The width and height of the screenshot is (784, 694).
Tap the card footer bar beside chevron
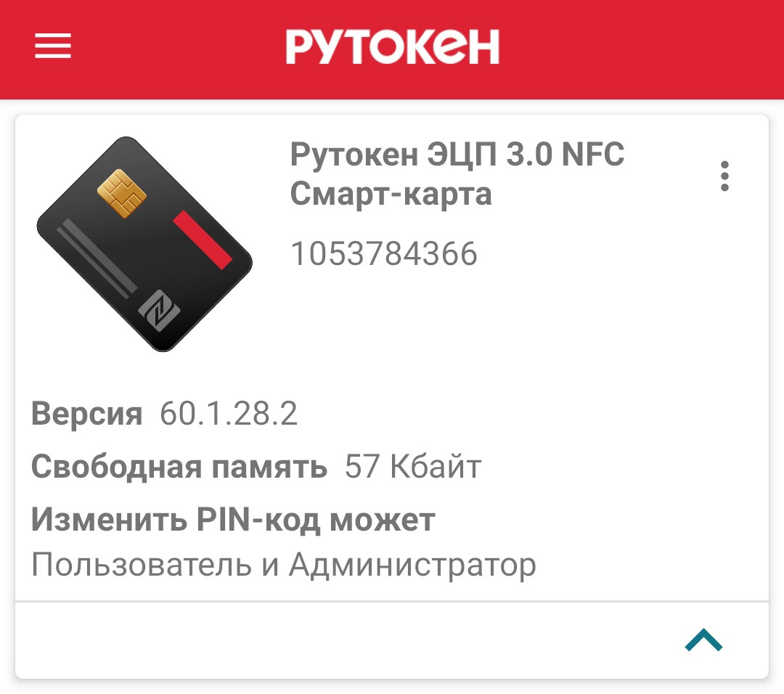350,640
